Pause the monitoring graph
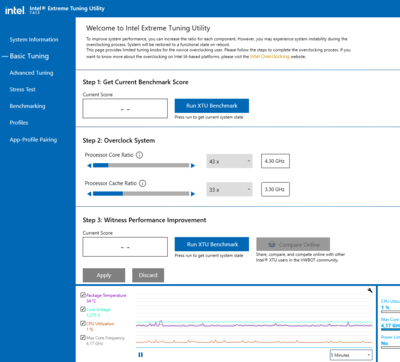400x362 pixels. 140,355
